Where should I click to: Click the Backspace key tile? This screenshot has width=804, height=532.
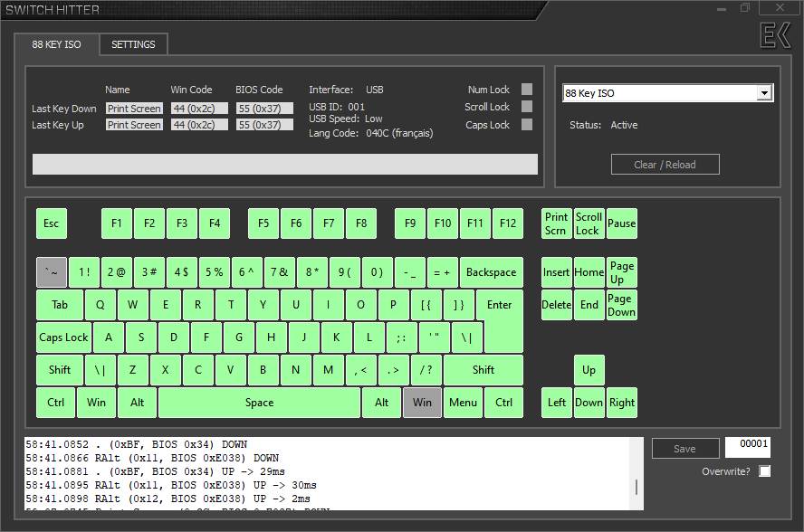[492, 272]
